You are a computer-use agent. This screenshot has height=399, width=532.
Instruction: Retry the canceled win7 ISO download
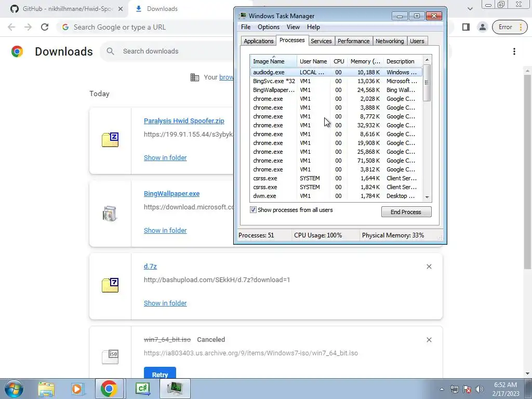tap(160, 373)
